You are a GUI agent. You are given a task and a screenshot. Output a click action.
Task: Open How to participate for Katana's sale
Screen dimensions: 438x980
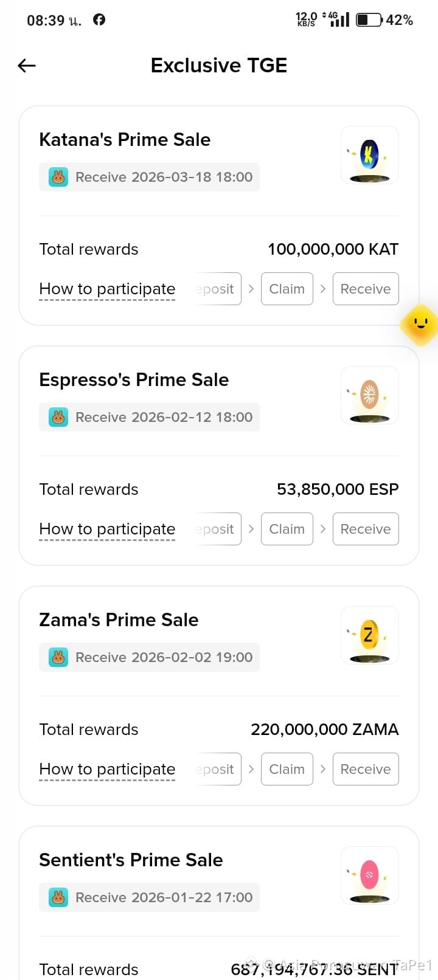tap(107, 289)
